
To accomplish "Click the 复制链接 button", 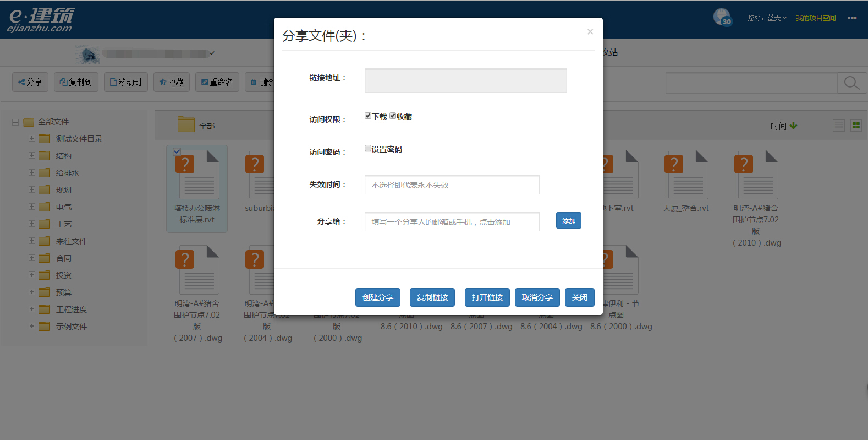I will coord(432,297).
